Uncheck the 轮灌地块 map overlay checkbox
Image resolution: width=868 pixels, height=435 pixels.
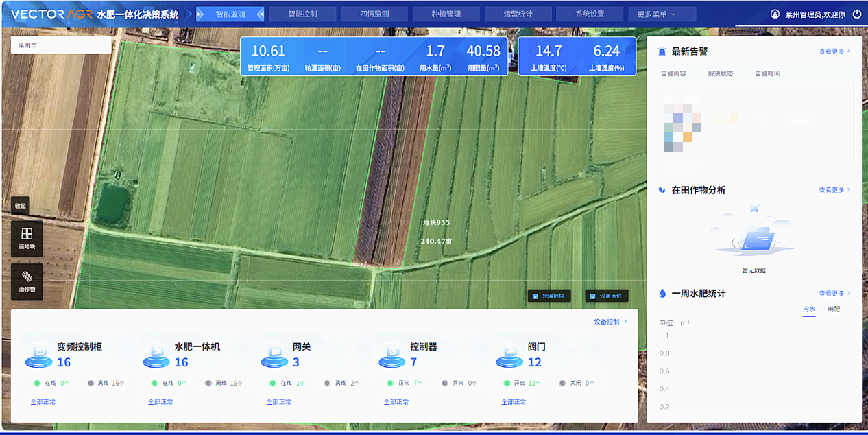(x=537, y=296)
